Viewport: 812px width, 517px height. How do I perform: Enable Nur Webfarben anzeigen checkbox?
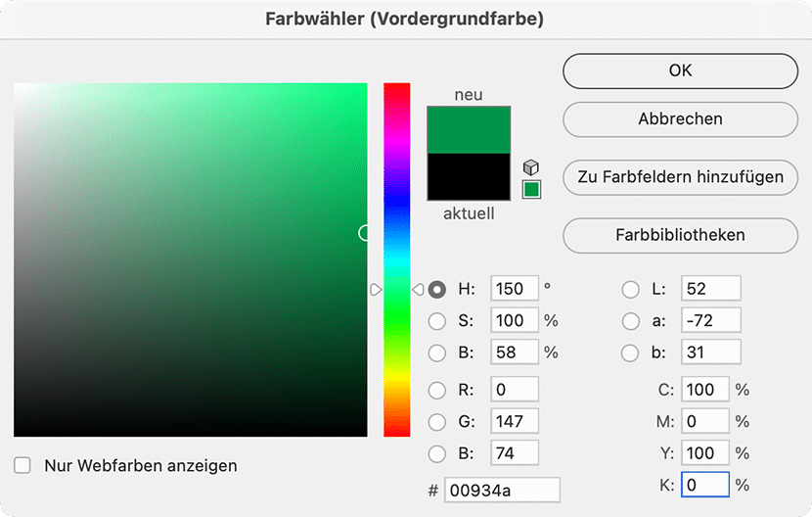point(23,466)
